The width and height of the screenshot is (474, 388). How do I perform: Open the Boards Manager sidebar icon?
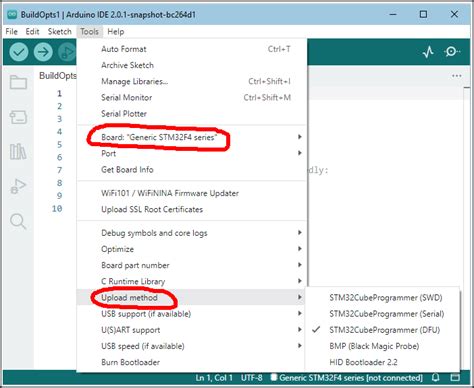18,117
